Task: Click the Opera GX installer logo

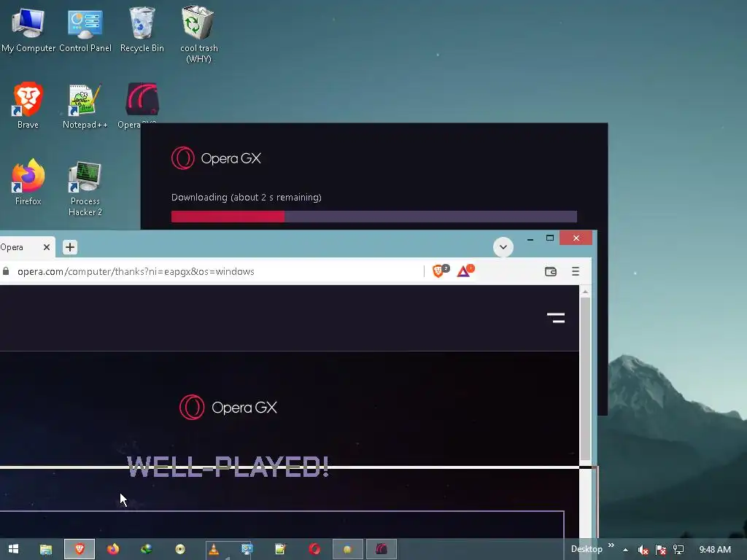Action: pyautogui.click(x=216, y=158)
